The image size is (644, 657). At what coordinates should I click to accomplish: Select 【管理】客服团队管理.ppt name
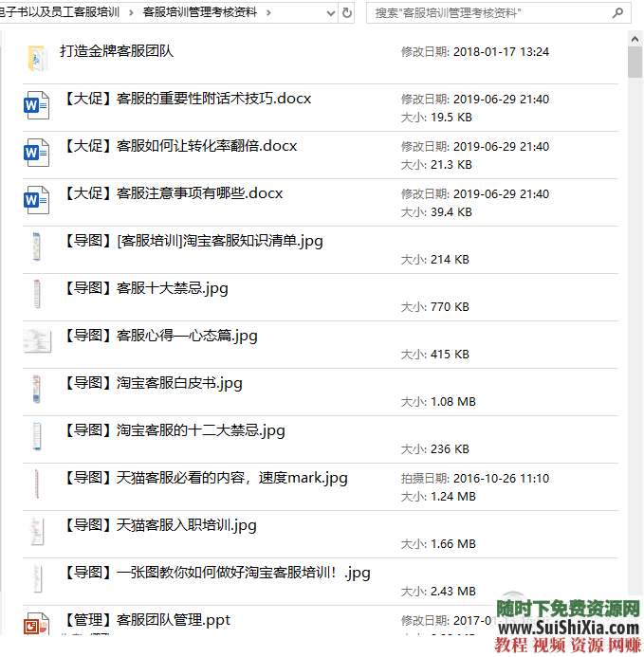point(147,620)
